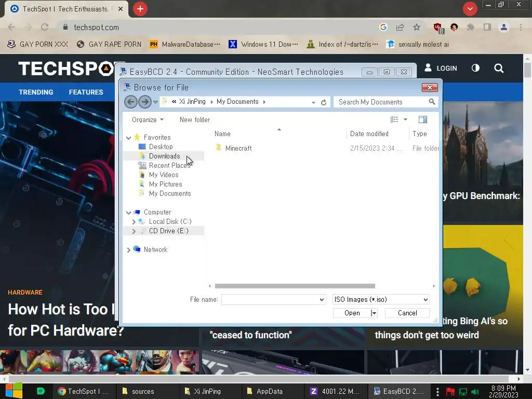Screen dimensions: 532x399
Task: Click the Cancel button
Action: pyautogui.click(x=407, y=313)
